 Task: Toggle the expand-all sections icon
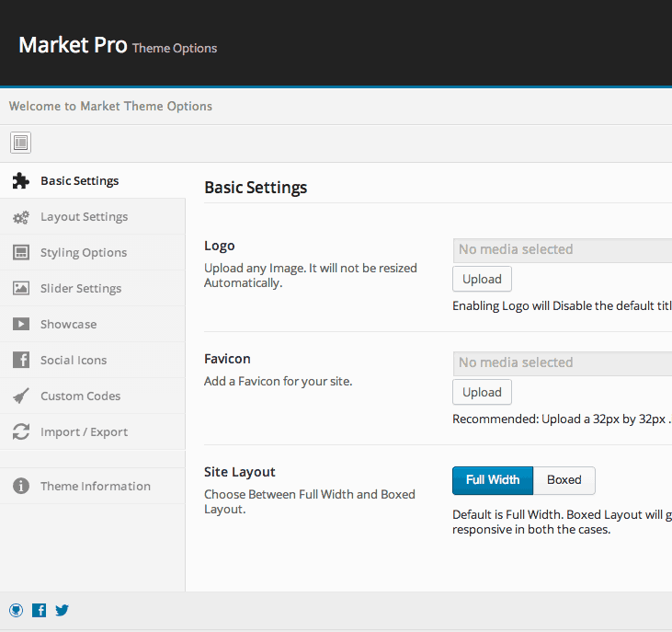point(20,143)
